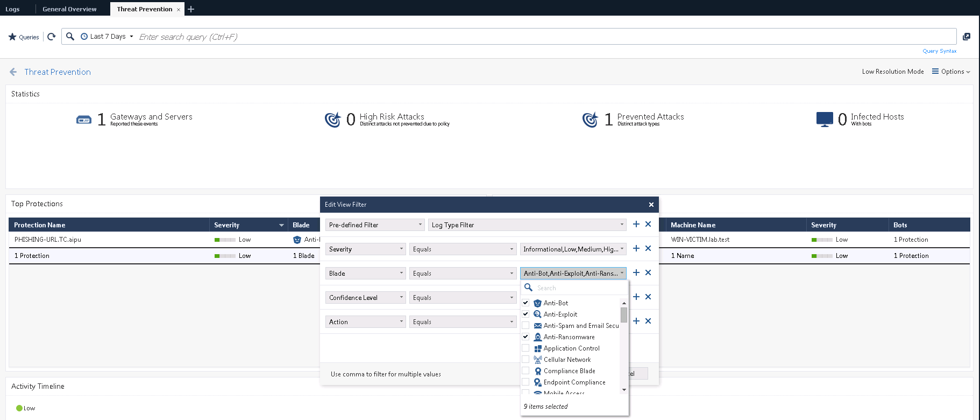This screenshot has height=420, width=980.
Task: Add a new tab with plus icon
Action: 191,9
